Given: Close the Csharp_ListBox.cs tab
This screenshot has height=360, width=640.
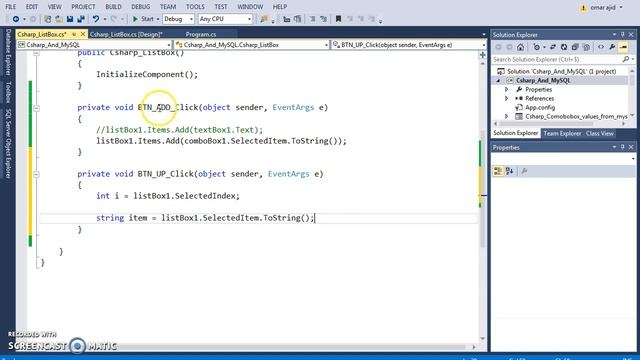Looking at the screenshot, I should point(83,34).
